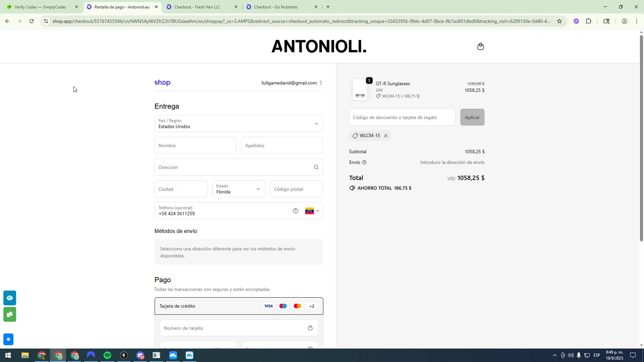Select the Tarjeta de crédito payment option
Viewport: 644px width, 362px height.
pyautogui.click(x=239, y=306)
